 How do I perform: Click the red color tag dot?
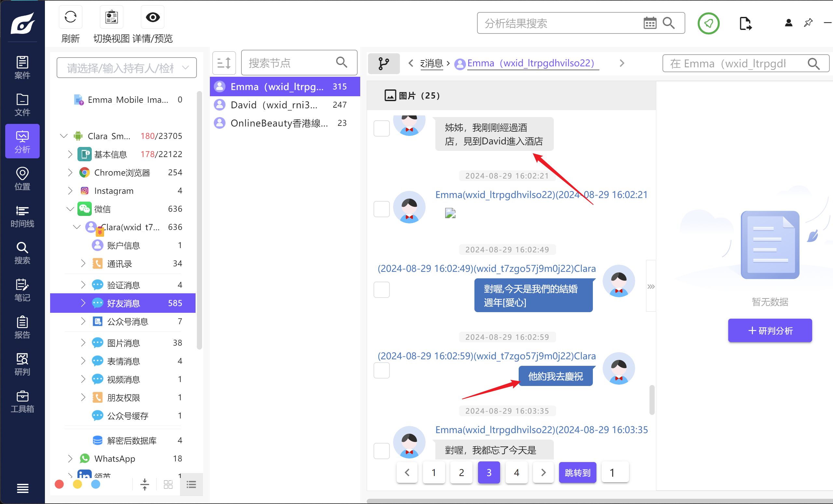point(59,484)
